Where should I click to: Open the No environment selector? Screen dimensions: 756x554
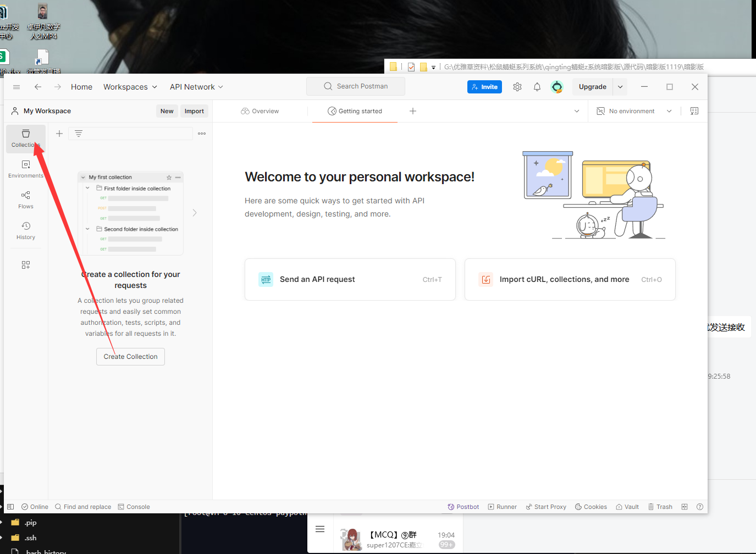click(634, 111)
